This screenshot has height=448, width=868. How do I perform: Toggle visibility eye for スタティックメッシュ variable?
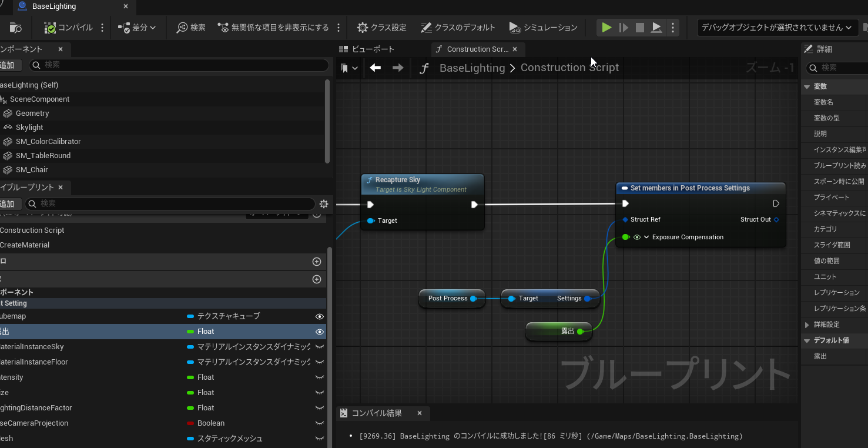pos(320,439)
